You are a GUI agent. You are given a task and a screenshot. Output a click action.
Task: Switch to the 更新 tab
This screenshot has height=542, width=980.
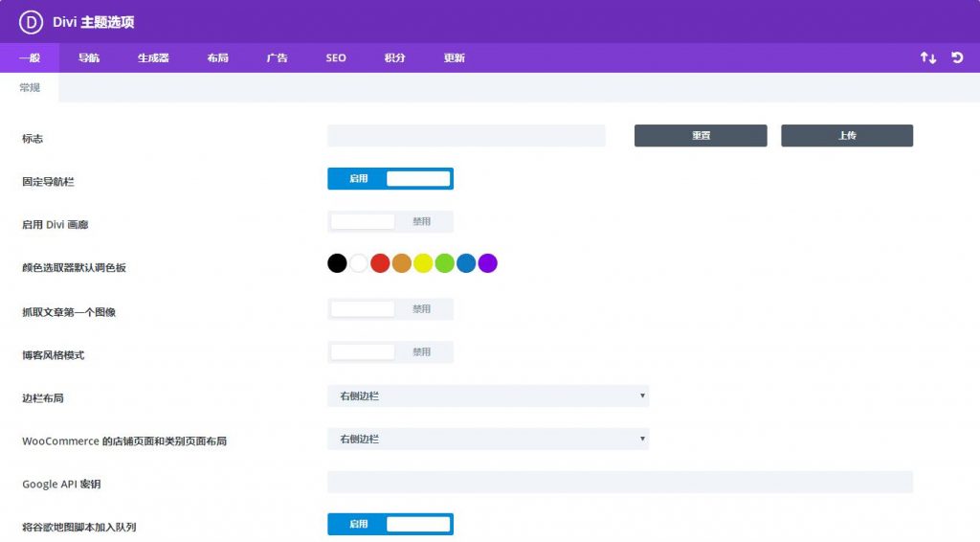click(454, 57)
